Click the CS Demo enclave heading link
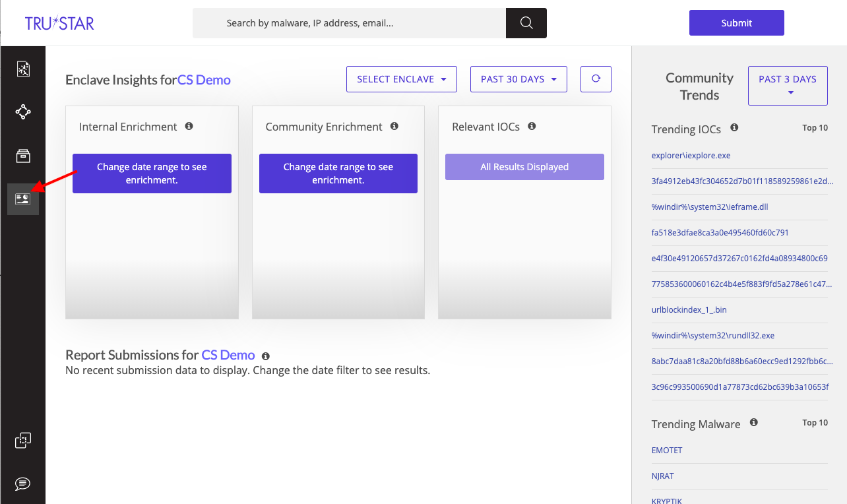This screenshot has height=504, width=847. click(204, 80)
